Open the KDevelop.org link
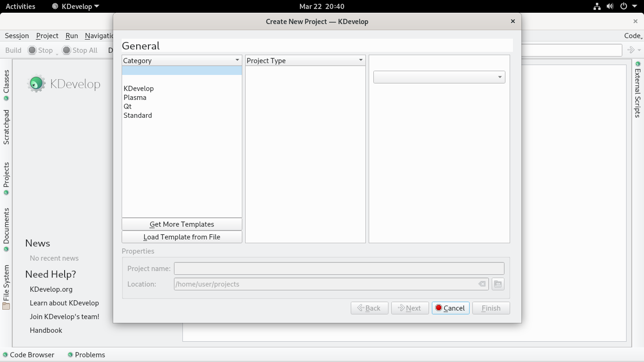Viewport: 644px width, 362px height. click(x=51, y=289)
